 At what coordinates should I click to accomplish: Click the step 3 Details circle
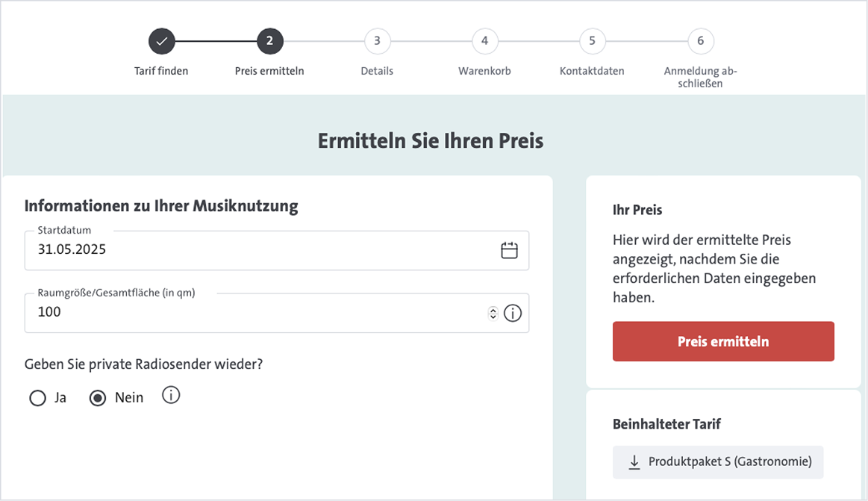click(377, 41)
